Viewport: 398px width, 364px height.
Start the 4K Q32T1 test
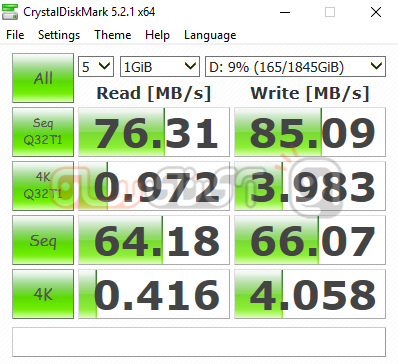tap(43, 186)
